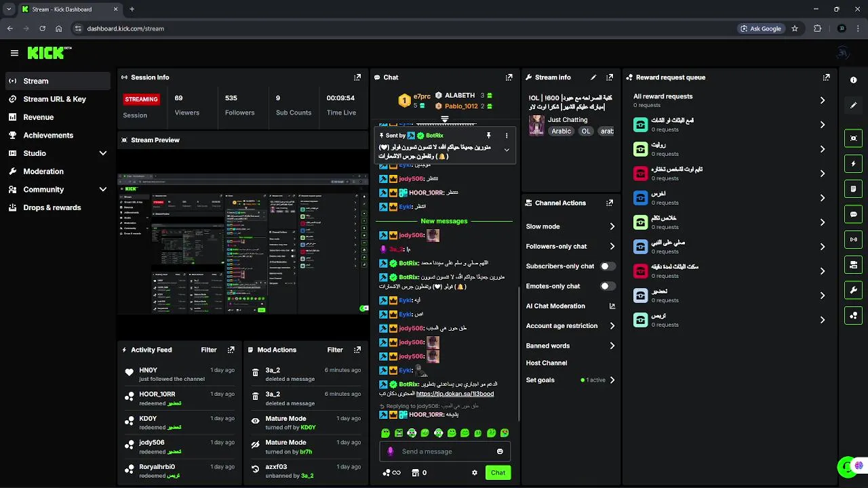Screen dimensions: 868x488
Task: Toggle the broadcast signal widget icon in the right sidebar
Action: pyautogui.click(x=853, y=239)
